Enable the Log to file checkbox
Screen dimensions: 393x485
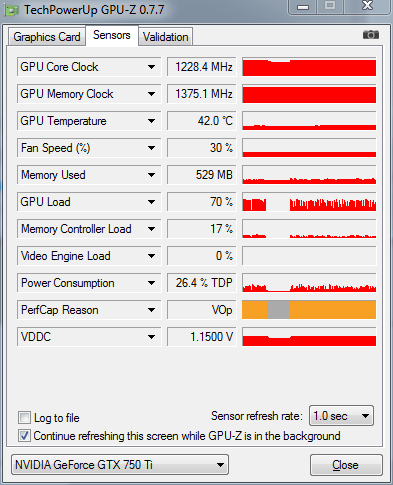(24, 418)
